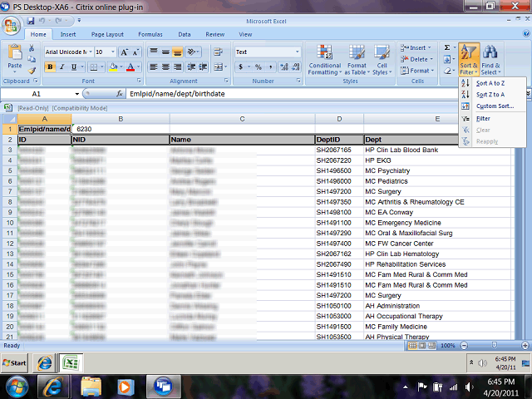
Task: Open the Sort & Filter button
Action: click(469, 58)
